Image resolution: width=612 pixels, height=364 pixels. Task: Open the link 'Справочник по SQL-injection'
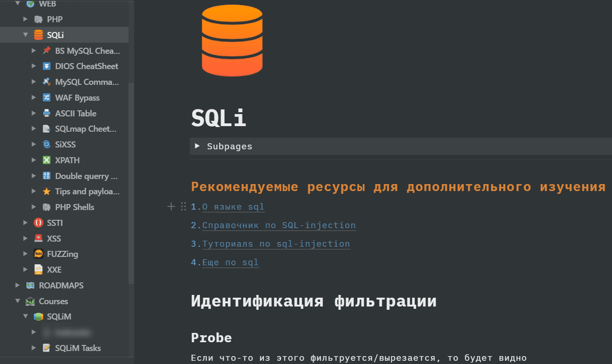click(x=279, y=225)
